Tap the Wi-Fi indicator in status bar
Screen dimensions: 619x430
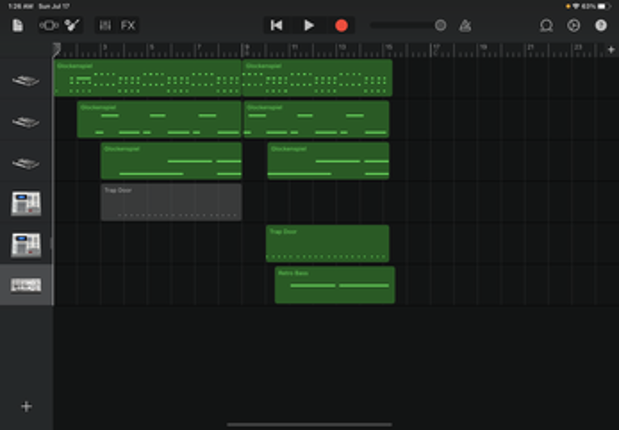coord(576,6)
